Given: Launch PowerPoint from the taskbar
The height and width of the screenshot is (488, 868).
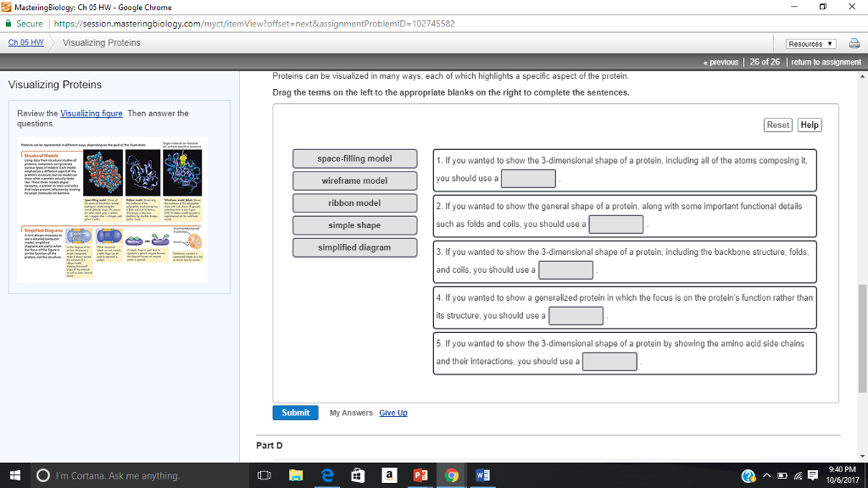Looking at the screenshot, I should point(420,475).
